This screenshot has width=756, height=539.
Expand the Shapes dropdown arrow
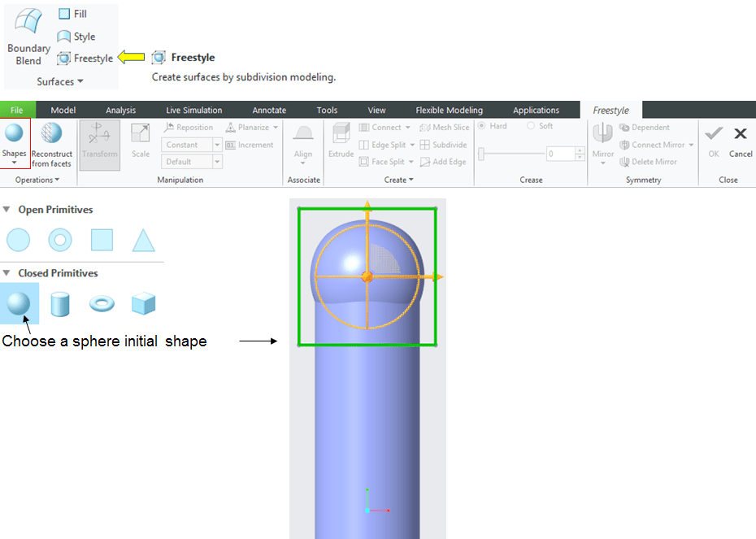(x=14, y=163)
